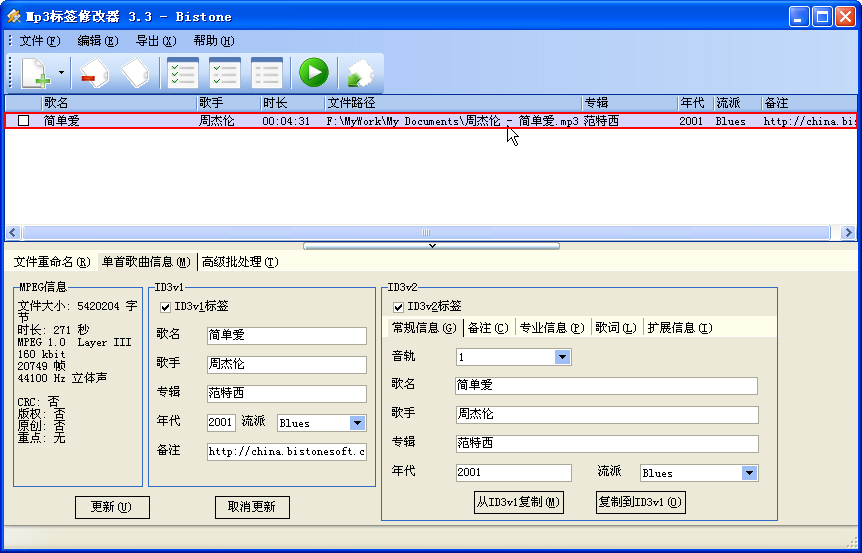Viewport: 862px width, 553px height.
Task: Click the partially checked list toolbar icon
Action: 224,74
